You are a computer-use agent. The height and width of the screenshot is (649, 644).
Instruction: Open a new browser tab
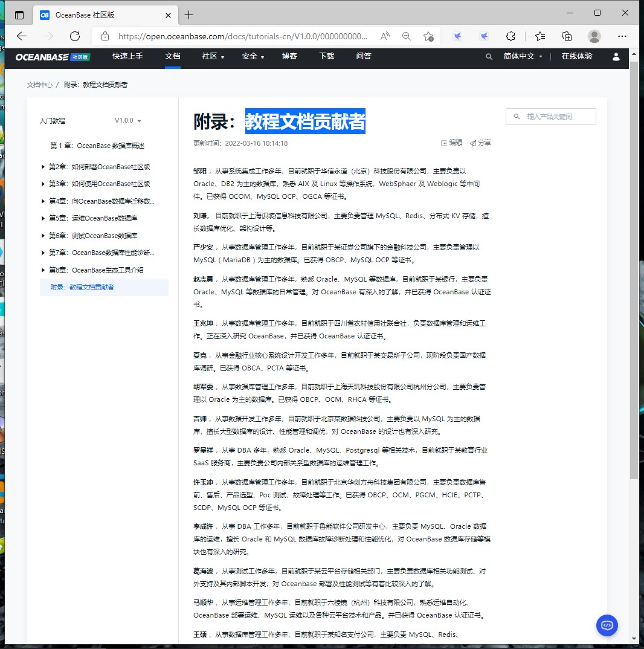pos(188,15)
